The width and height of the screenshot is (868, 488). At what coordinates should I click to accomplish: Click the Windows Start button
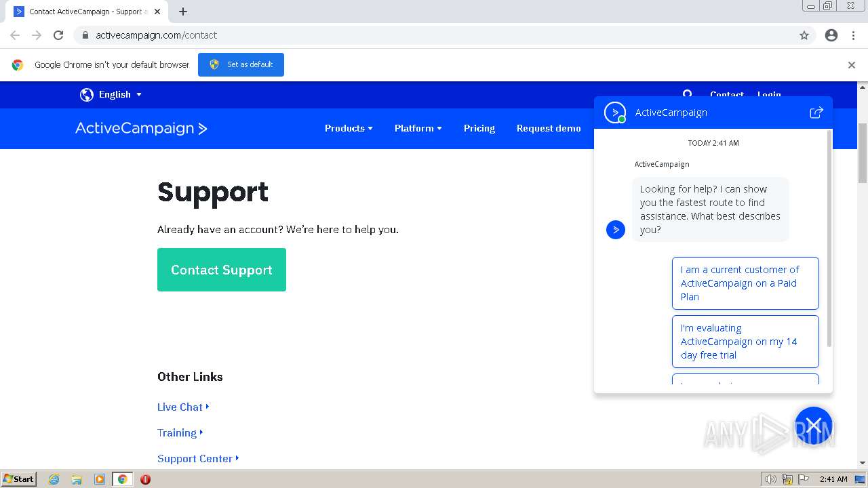click(18, 479)
